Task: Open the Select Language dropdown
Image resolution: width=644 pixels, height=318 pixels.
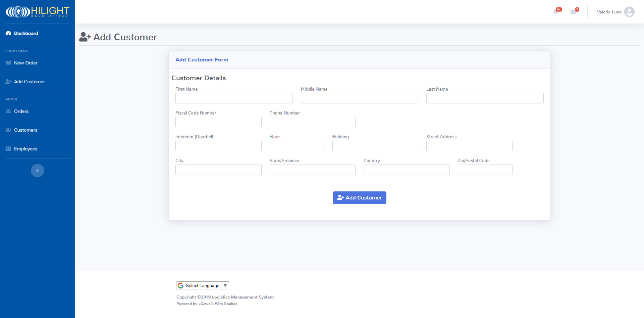Action: point(203,285)
